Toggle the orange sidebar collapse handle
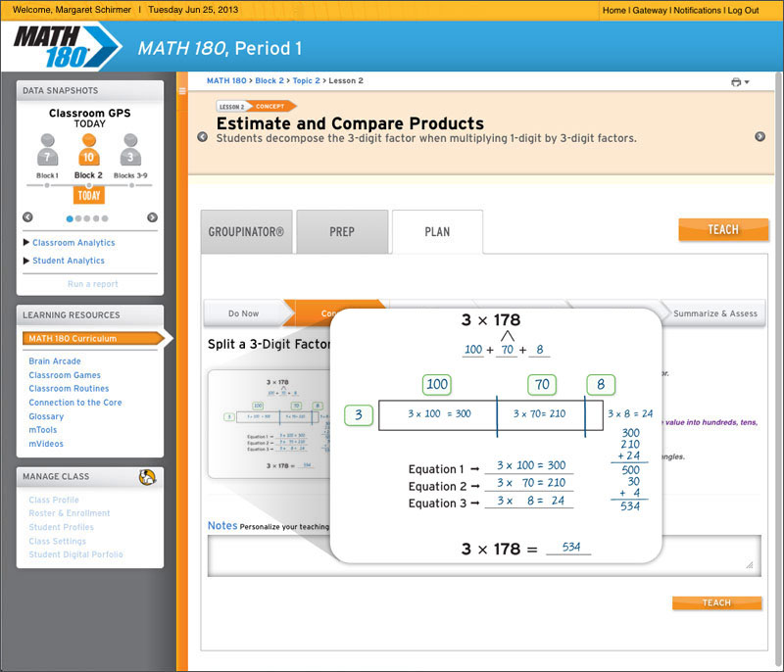 [182, 91]
